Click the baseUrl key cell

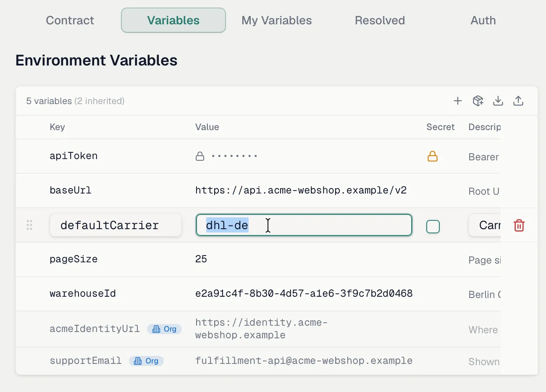[x=70, y=191]
